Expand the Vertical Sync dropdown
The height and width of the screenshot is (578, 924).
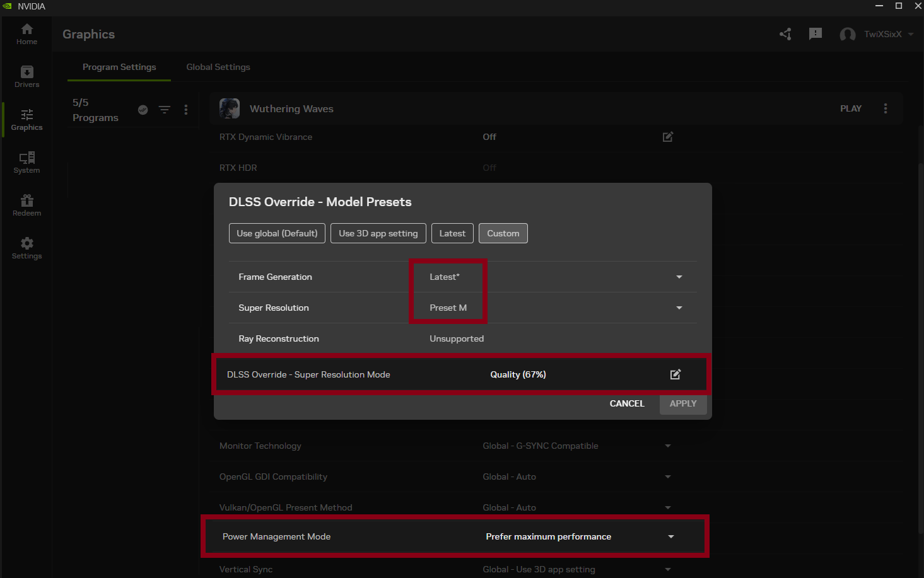tap(668, 569)
